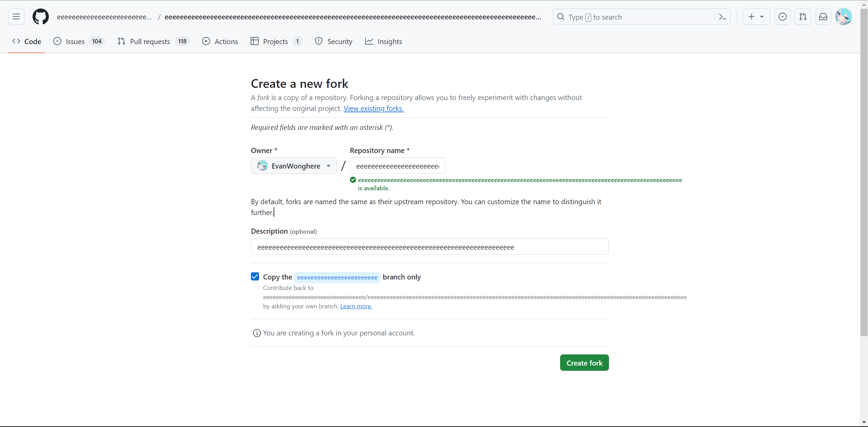868x427 pixels.
Task: Open the notifications inbox icon
Action: coord(823,17)
